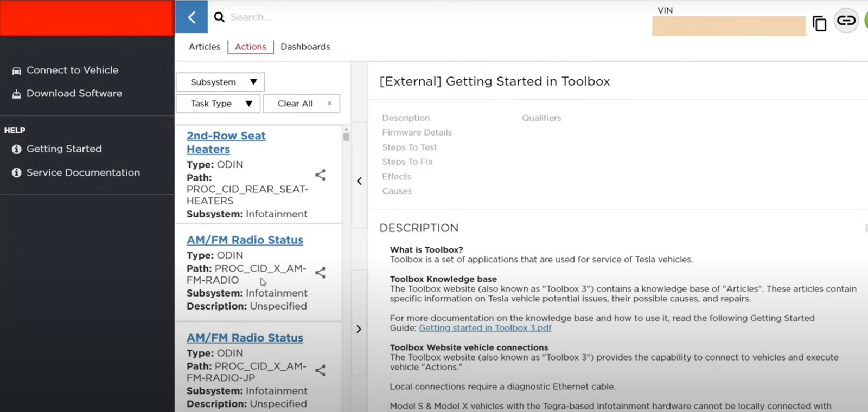Screen dimensions: 868x412
Task: Open the Getting started in Toolbox 3.pdf link
Action: 485,328
